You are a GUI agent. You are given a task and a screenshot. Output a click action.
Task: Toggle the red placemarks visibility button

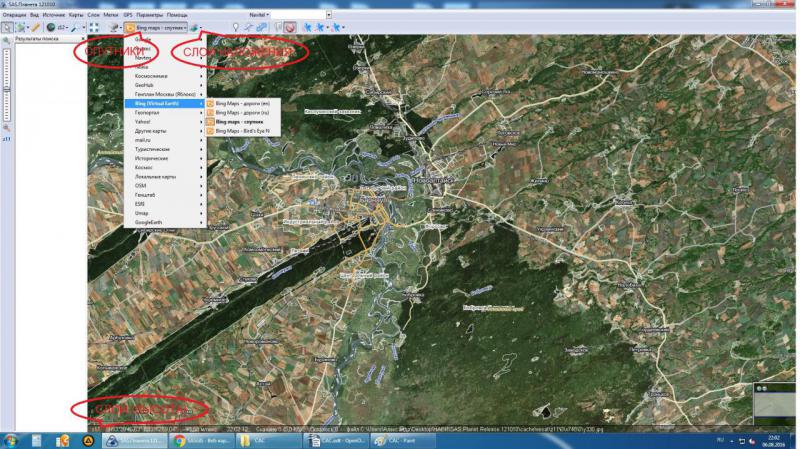pos(289,28)
